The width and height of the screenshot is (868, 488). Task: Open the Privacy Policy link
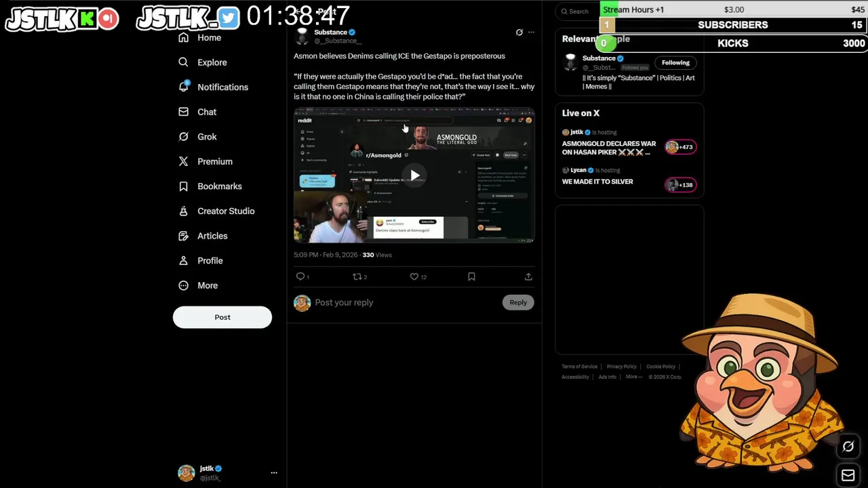621,367
